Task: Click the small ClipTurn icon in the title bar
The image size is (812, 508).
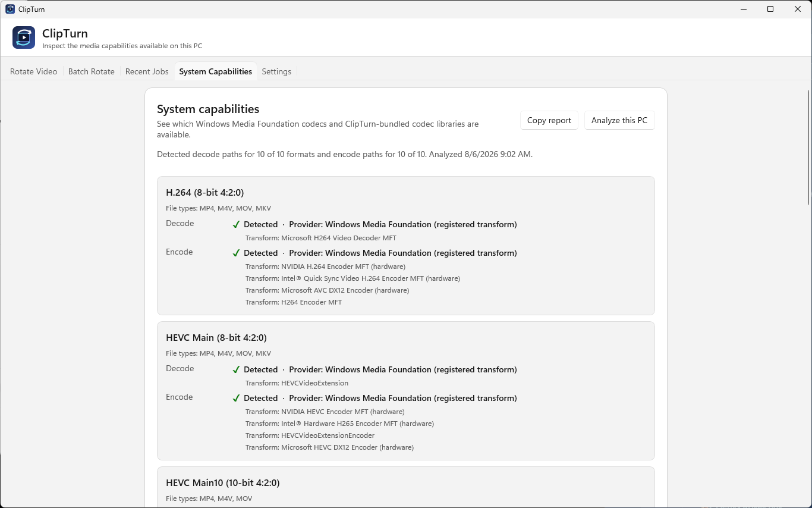Action: pyautogui.click(x=10, y=9)
